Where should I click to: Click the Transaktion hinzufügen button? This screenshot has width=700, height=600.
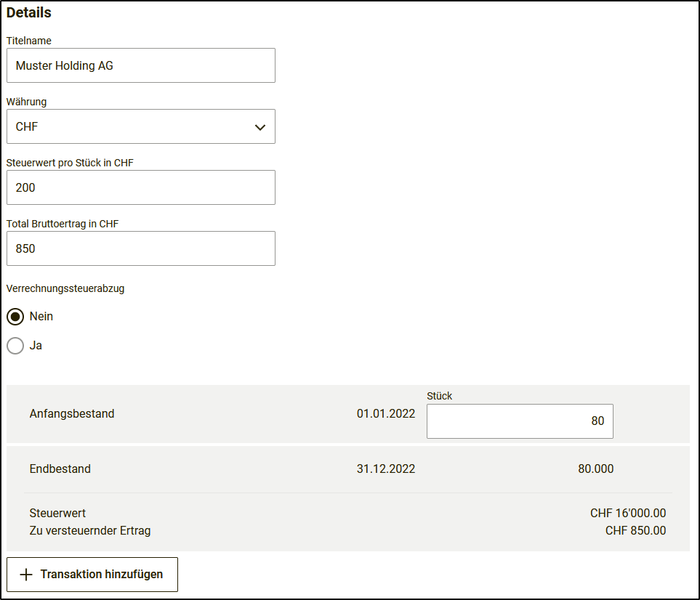pos(92,575)
